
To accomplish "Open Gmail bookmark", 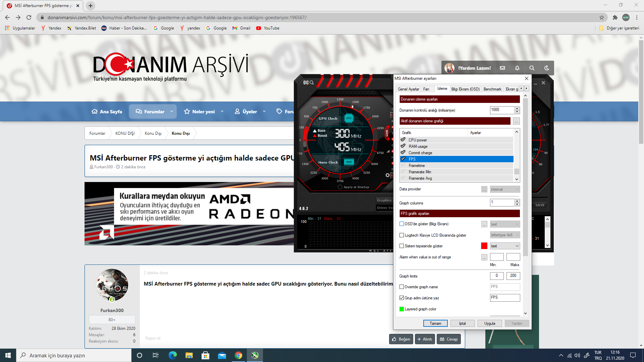I will coord(241,28).
